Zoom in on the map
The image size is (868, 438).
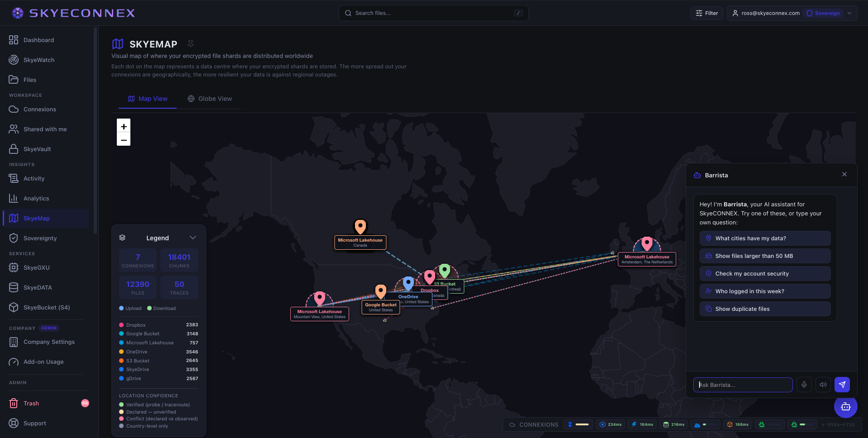tap(124, 126)
